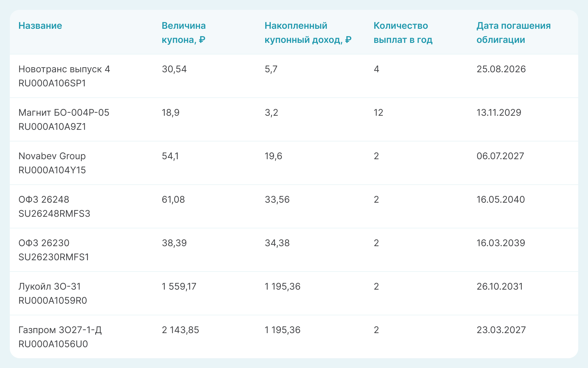
Task: Select the ОФЗ 26230 bond name
Action: 44,243
